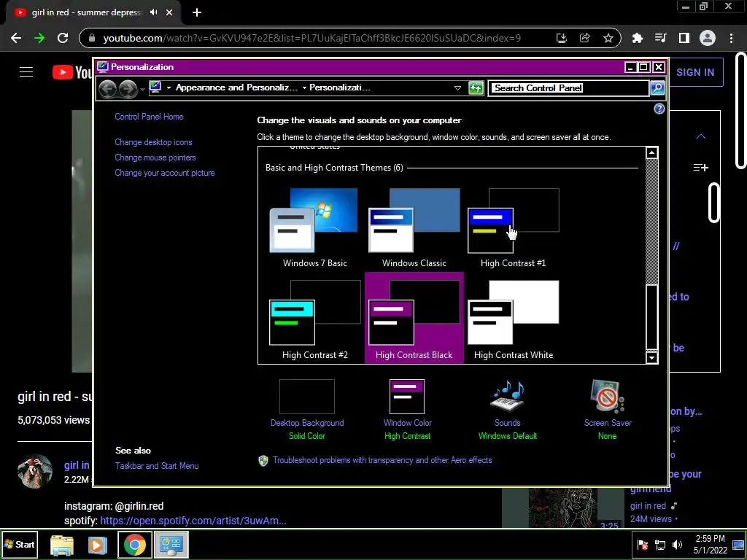Screen dimensions: 747x560
Task: Expand Appearance and Personalization breadcrumb arrow
Action: pos(304,87)
